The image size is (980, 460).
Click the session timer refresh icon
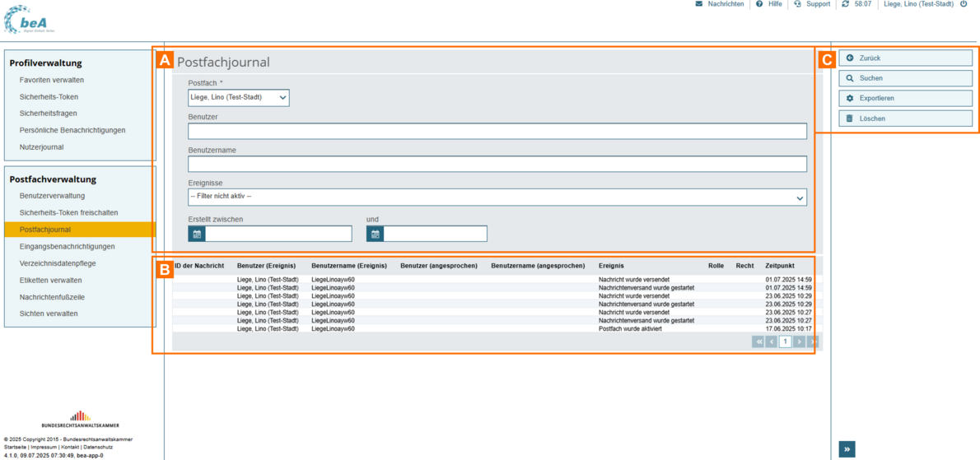click(x=845, y=4)
